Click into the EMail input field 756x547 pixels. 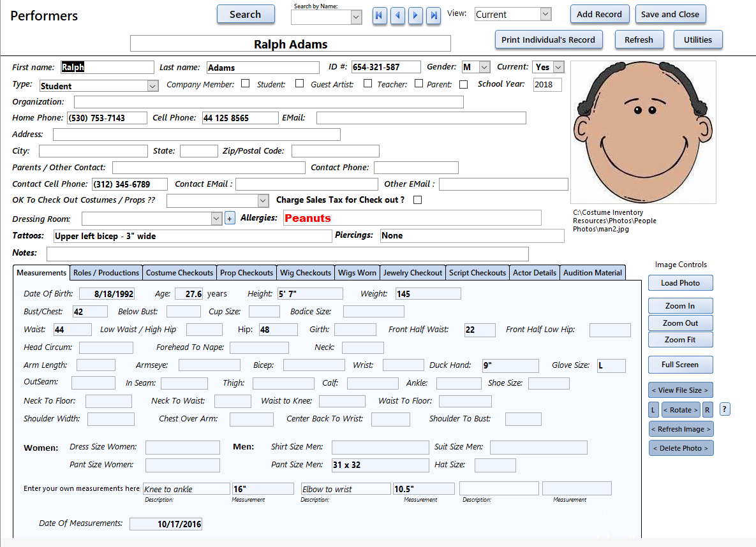[x=421, y=118]
